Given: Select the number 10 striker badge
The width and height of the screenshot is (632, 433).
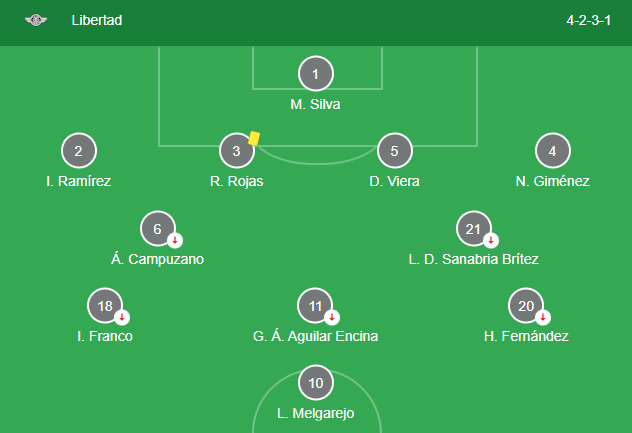Looking at the screenshot, I should click(316, 383).
